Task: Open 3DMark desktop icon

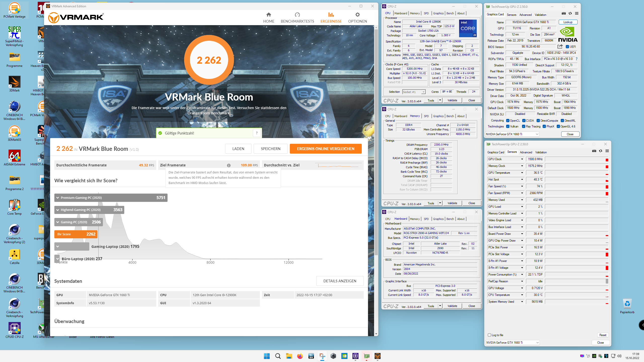Action: (14, 84)
